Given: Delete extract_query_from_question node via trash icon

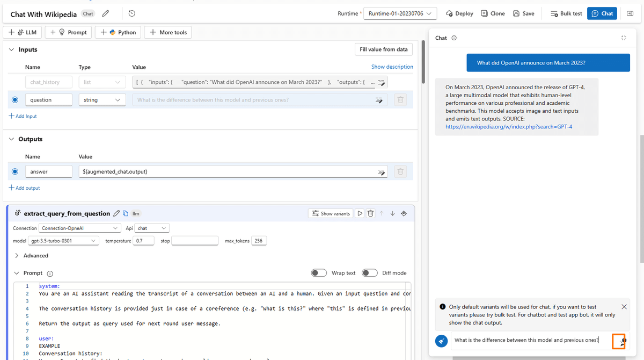Looking at the screenshot, I should point(370,213).
